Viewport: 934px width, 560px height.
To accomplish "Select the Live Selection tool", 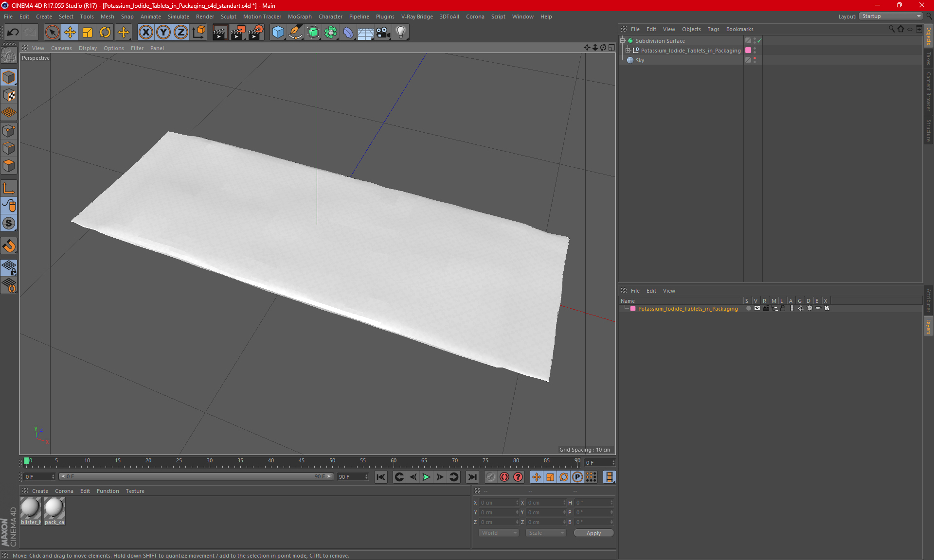I will (52, 32).
